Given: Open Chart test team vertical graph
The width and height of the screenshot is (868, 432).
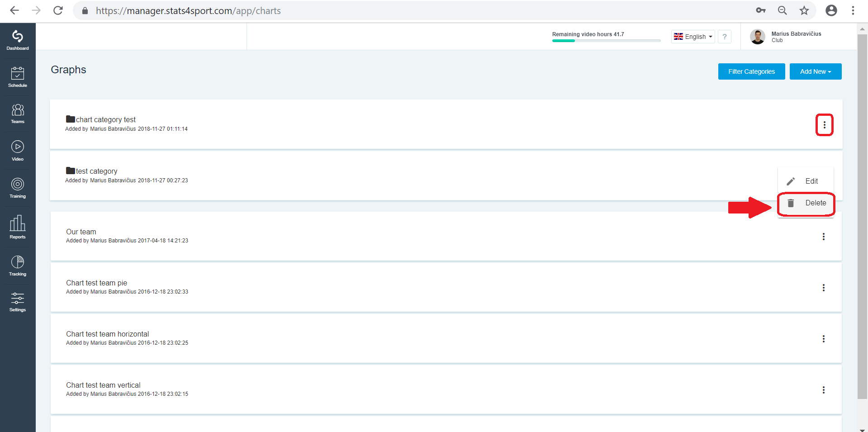Looking at the screenshot, I should pyautogui.click(x=103, y=385).
